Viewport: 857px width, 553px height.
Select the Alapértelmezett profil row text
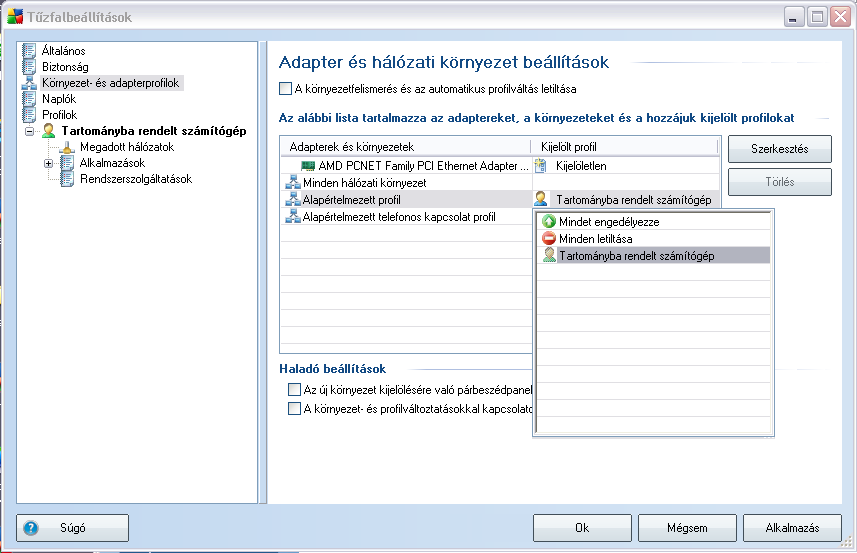[351, 199]
